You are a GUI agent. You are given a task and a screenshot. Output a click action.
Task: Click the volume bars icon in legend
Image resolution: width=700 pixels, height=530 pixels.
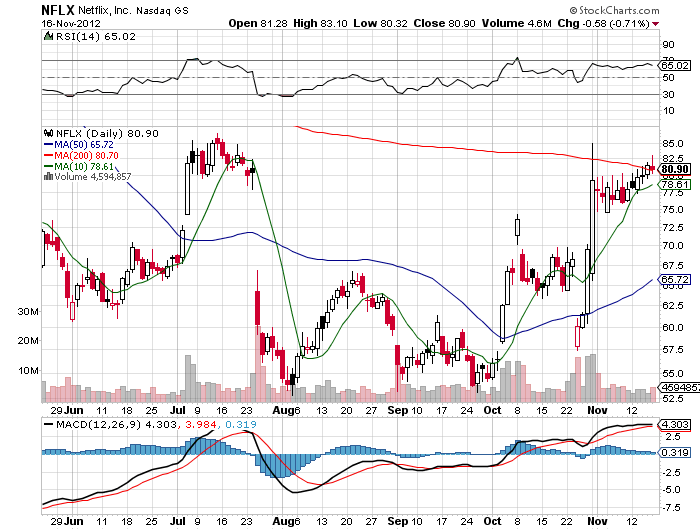click(x=48, y=176)
